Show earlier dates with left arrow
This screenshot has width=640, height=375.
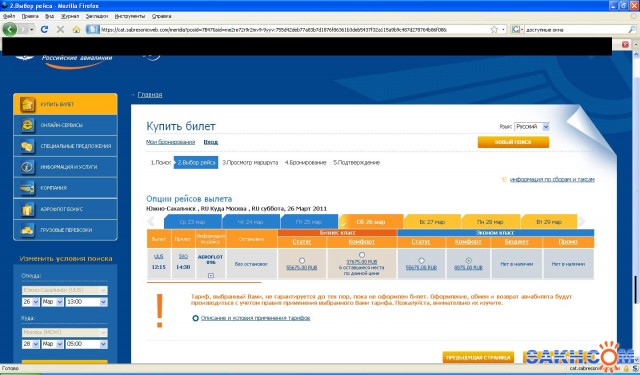pos(152,222)
